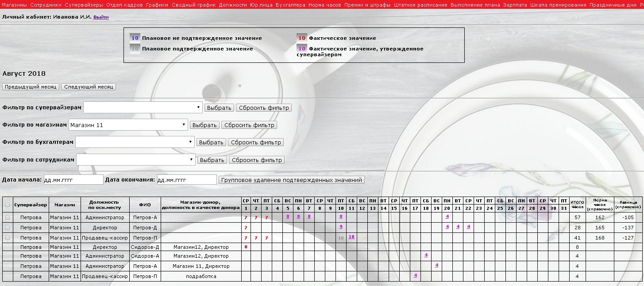This screenshot has height=286, width=644.
Task: Click the red actual value legend swatch
Action: (x=302, y=38)
